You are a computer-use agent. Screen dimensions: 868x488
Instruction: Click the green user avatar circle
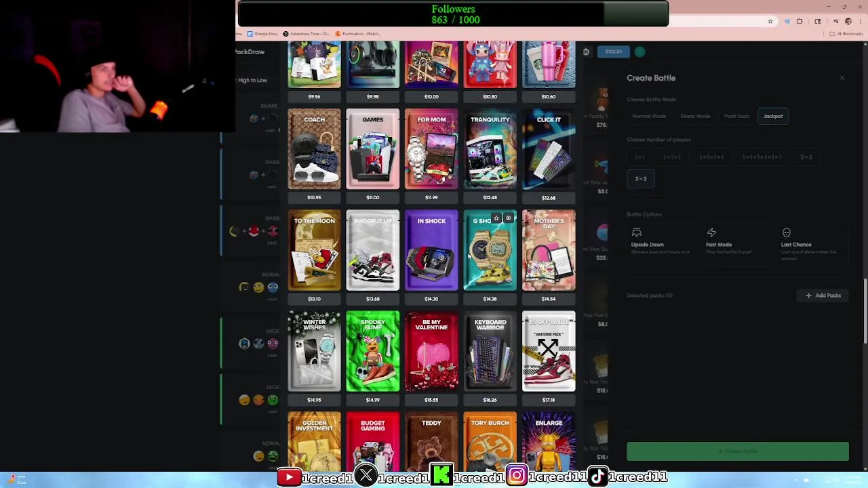point(639,52)
